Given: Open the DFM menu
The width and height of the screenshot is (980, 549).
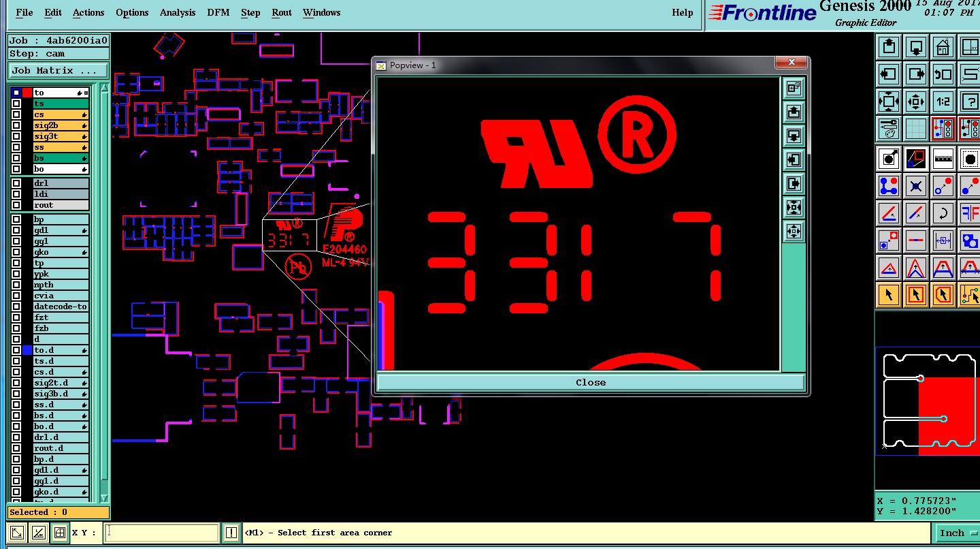Looking at the screenshot, I should tap(218, 12).
